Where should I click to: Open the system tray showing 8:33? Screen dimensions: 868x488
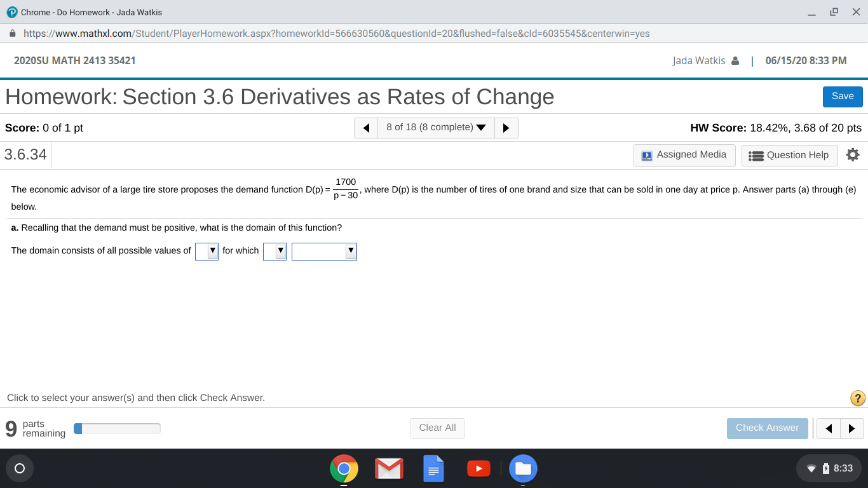click(x=829, y=469)
